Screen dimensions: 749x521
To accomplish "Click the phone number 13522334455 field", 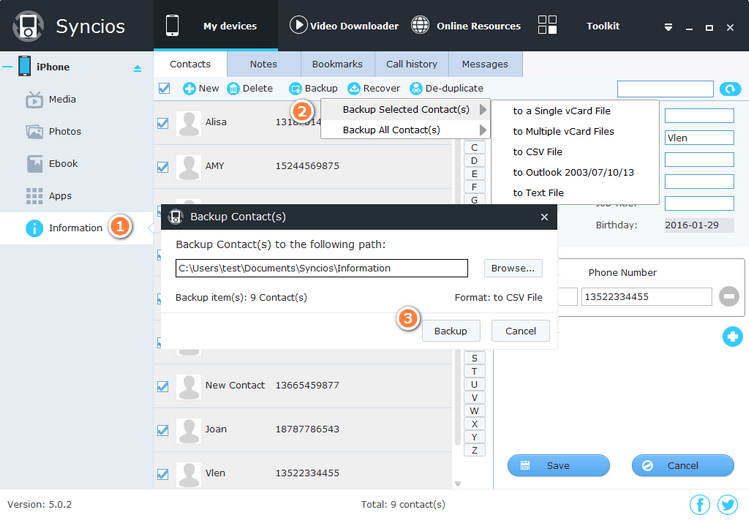I will pos(646,297).
